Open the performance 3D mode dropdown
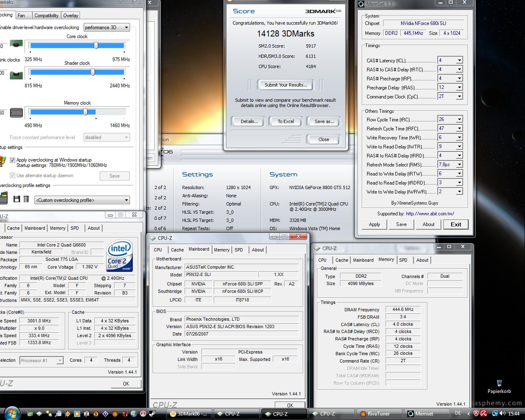Viewport: 525px width, 420px height. pos(107,27)
